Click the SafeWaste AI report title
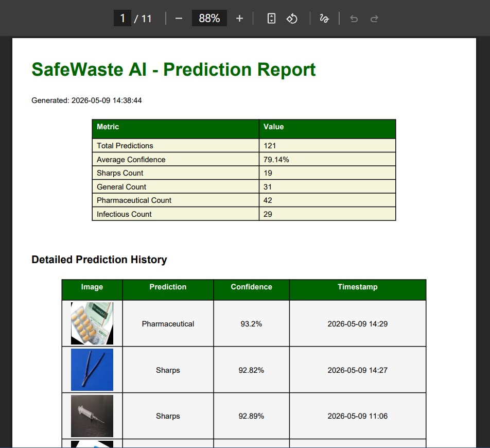The image size is (490, 448). click(173, 70)
